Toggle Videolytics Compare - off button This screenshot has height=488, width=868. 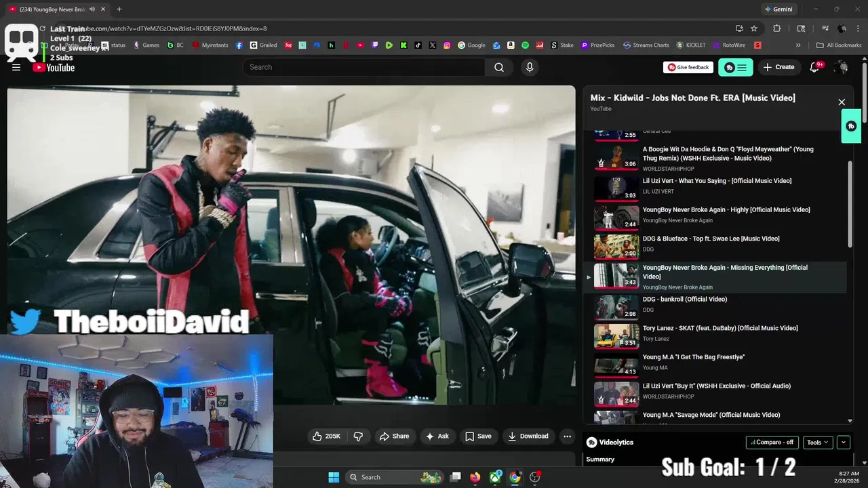pos(772,443)
